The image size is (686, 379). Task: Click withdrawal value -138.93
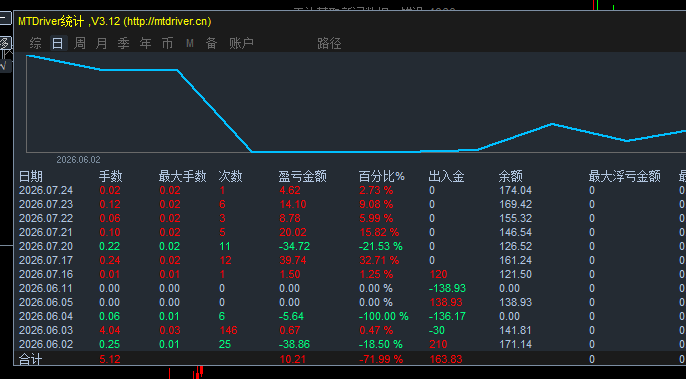pos(447,288)
